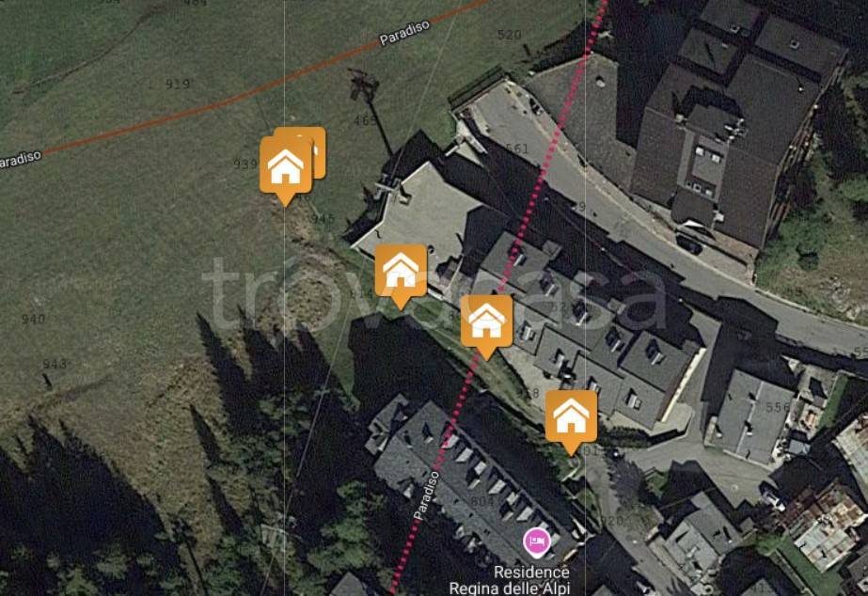This screenshot has height=596, width=868.
Task: Select parcel number 919 on the meadow
Action: click(179, 84)
